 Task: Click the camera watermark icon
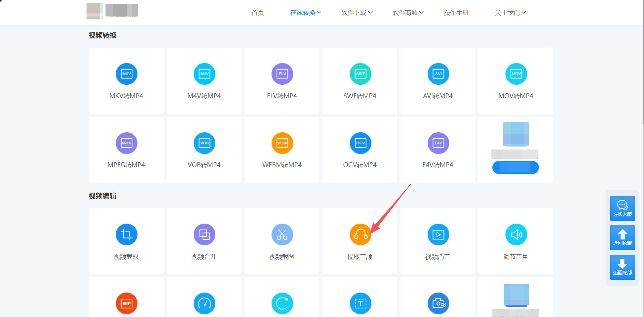[x=438, y=303]
